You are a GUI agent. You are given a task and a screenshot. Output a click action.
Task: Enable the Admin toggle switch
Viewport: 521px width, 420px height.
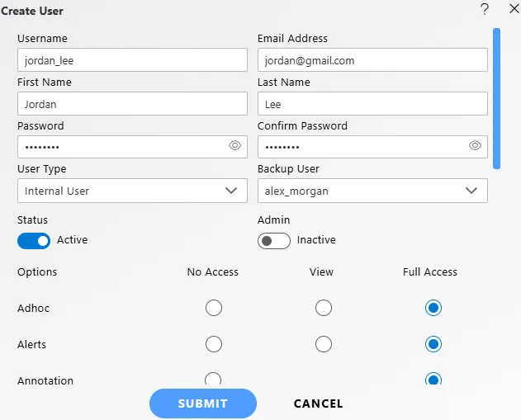pyautogui.click(x=274, y=240)
